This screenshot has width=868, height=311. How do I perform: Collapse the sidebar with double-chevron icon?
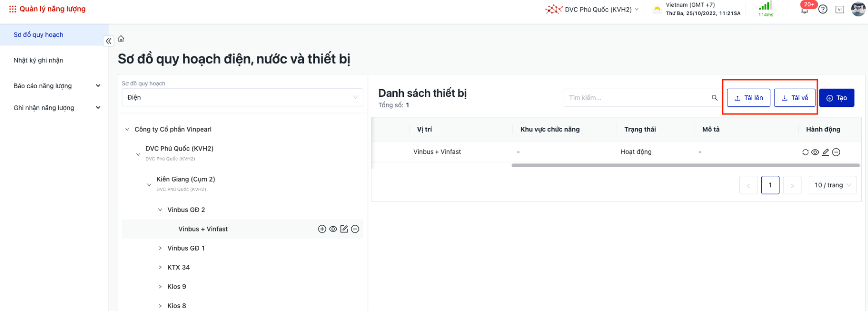(x=109, y=41)
